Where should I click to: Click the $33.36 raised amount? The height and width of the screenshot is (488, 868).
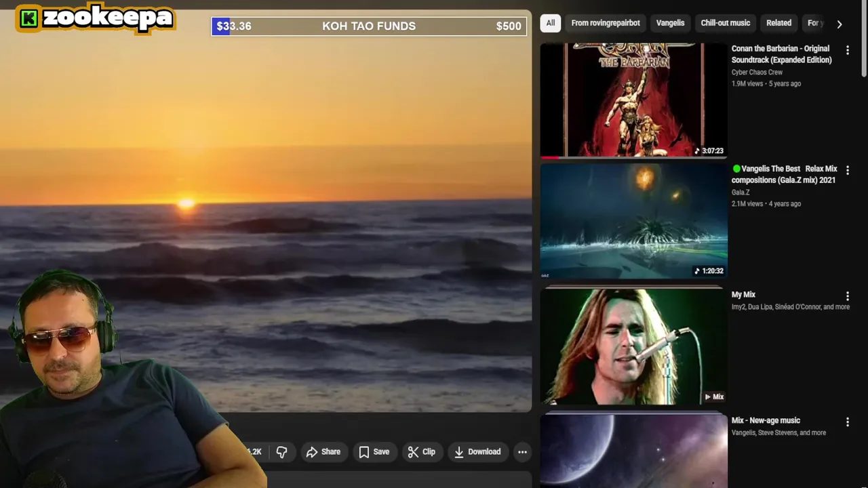coord(234,26)
